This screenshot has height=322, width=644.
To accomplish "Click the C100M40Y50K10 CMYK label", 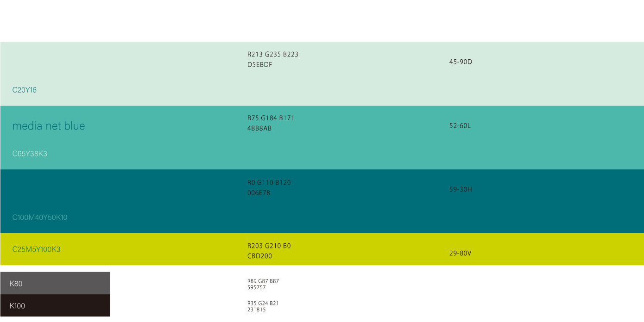I will tap(40, 217).
